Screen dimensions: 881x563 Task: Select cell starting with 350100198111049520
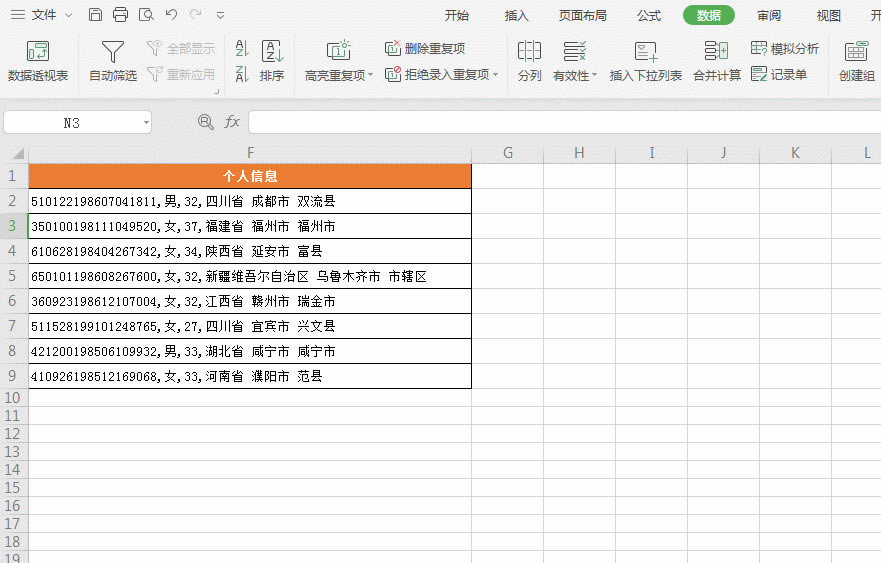pyautogui.click(x=250, y=226)
